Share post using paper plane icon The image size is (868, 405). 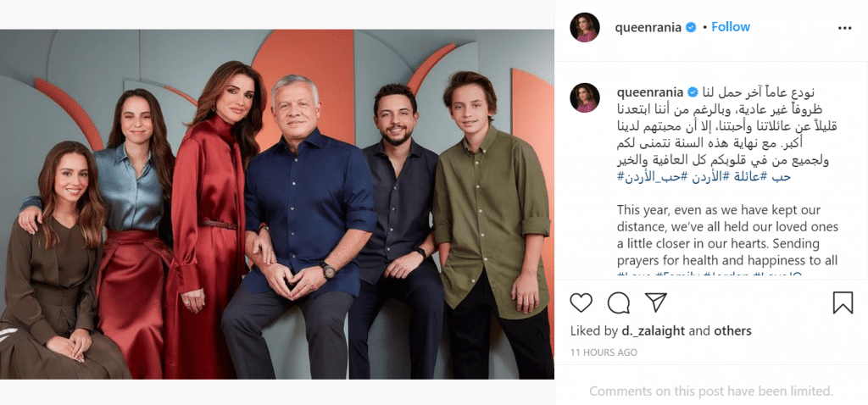tap(656, 302)
